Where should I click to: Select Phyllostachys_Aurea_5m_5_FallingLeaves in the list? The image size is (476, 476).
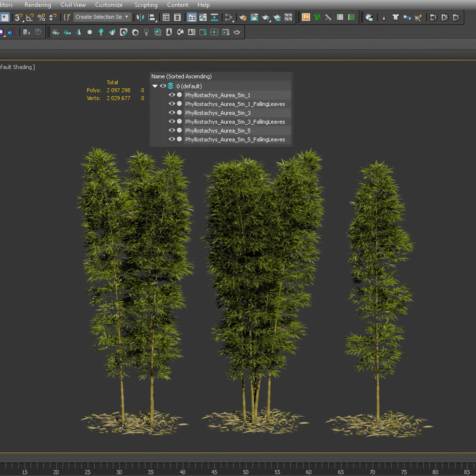tap(238, 139)
